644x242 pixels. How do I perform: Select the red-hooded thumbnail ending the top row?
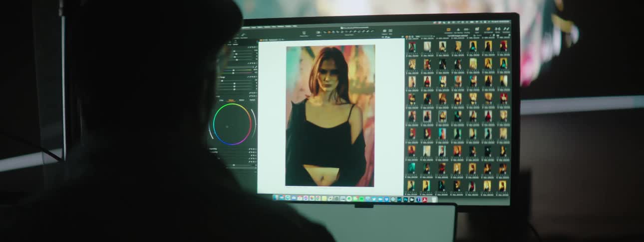point(503,46)
